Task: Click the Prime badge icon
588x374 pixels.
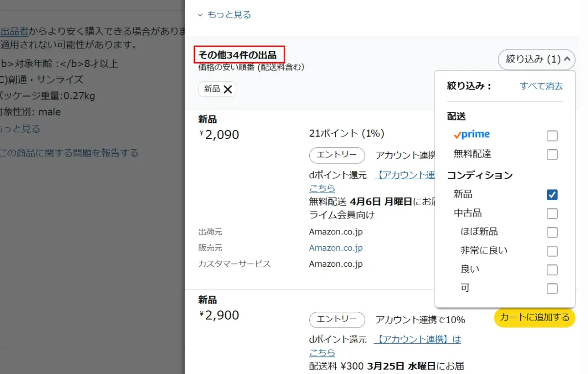Action: (x=471, y=135)
